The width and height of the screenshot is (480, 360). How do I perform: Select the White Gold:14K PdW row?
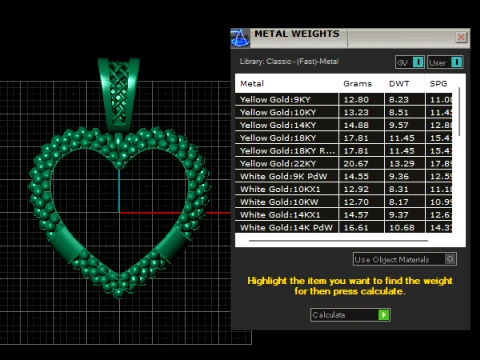coord(344,227)
